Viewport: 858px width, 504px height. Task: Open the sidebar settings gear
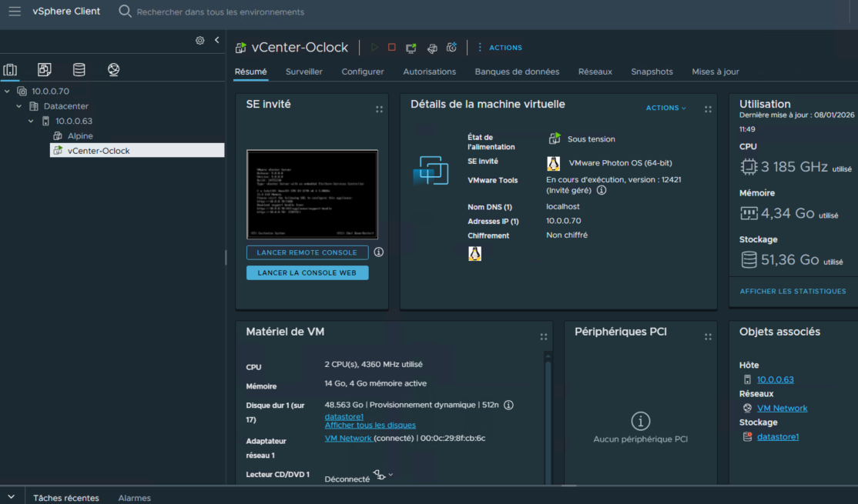click(x=199, y=40)
